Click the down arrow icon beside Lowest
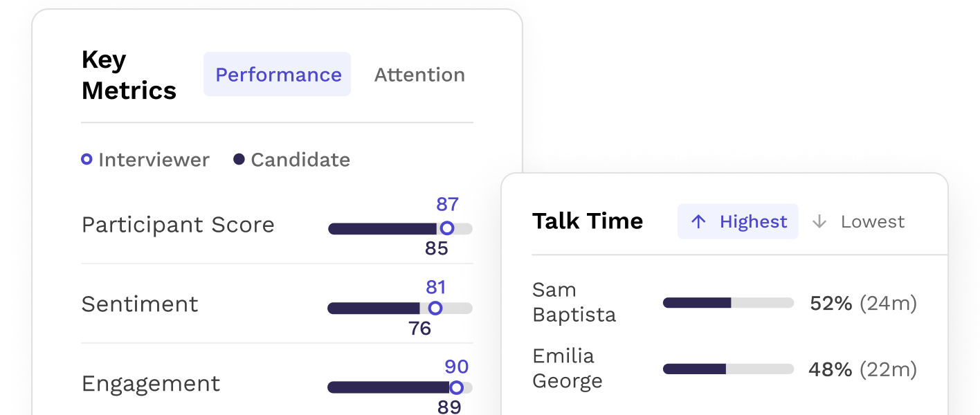The image size is (980, 415). (x=819, y=221)
